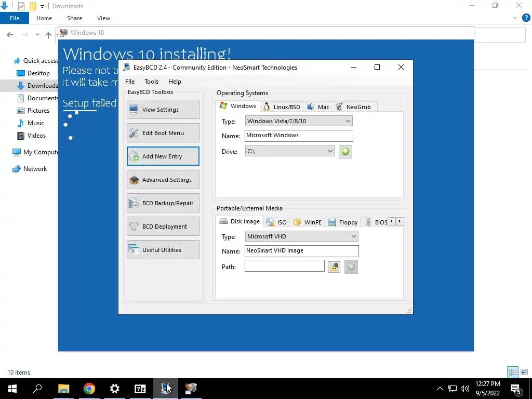Viewport: 532px width, 399px height.
Task: Go back in File Explorer
Action: [10, 35]
